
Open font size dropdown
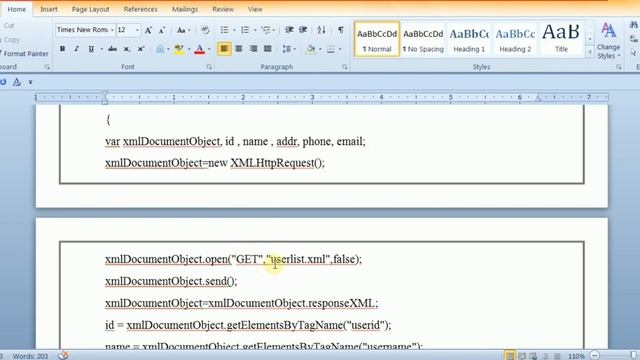[x=137, y=30]
